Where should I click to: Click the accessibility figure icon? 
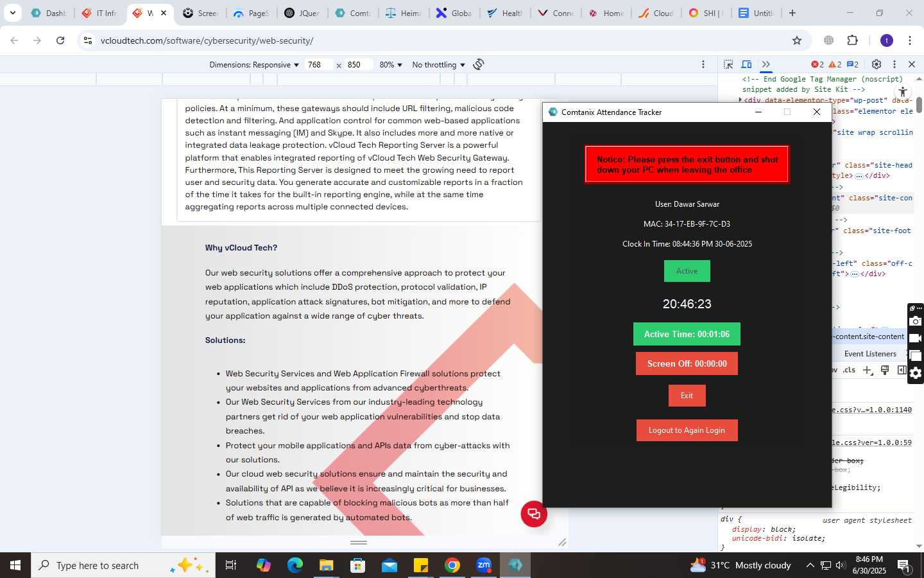click(903, 92)
